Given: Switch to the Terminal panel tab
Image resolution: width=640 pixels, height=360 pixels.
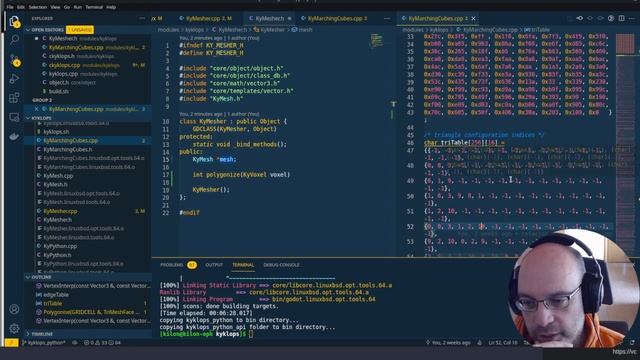Looking at the screenshot, I should [243, 265].
